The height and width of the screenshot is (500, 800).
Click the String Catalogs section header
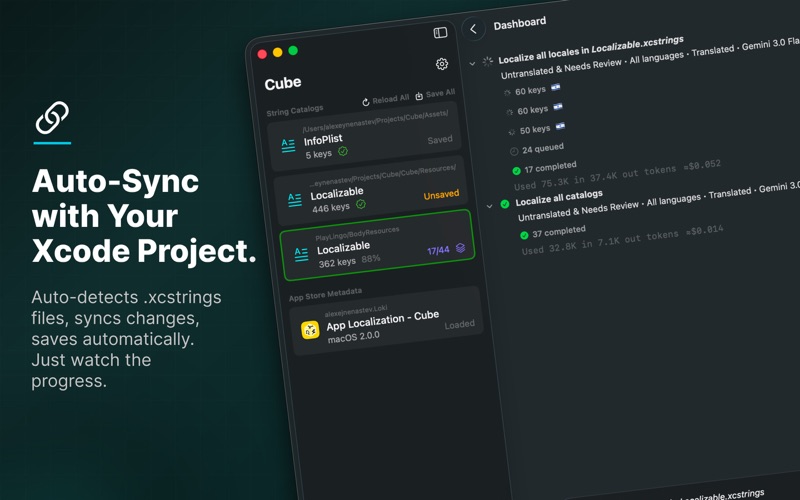(295, 110)
